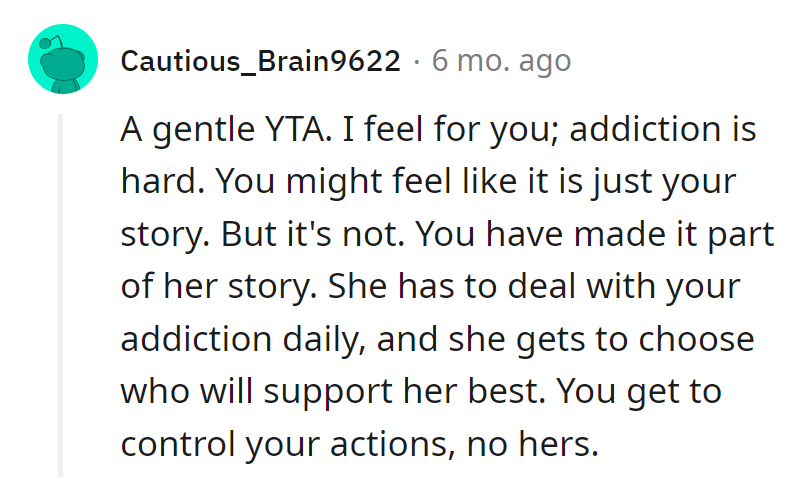Image resolution: width=810 pixels, height=477 pixels.
Task: Click the word "hard" starting line two
Action: pyautogui.click(x=150, y=183)
